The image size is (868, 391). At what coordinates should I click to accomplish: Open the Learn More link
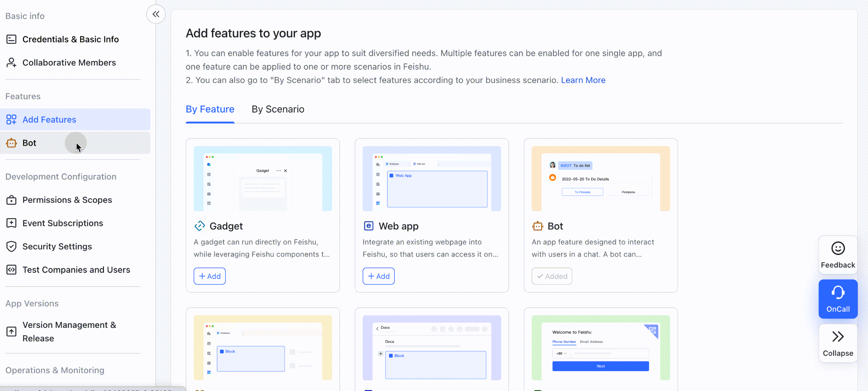coord(583,80)
